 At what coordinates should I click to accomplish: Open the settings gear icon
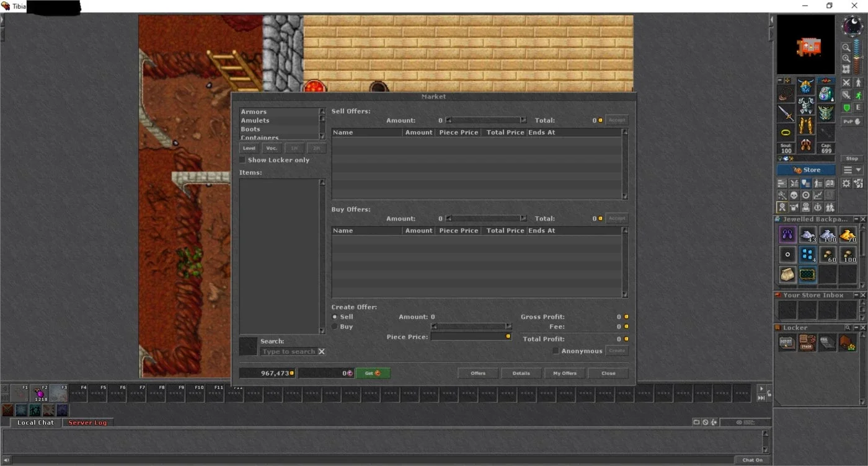click(846, 183)
